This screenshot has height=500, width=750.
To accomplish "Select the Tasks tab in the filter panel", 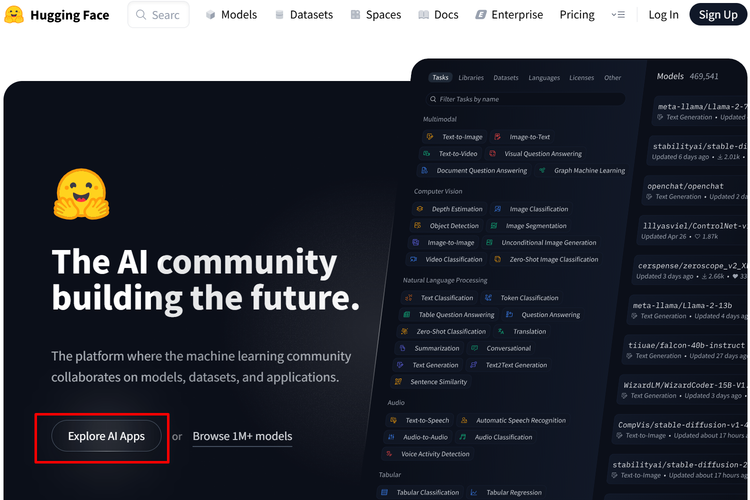I will coord(440,78).
